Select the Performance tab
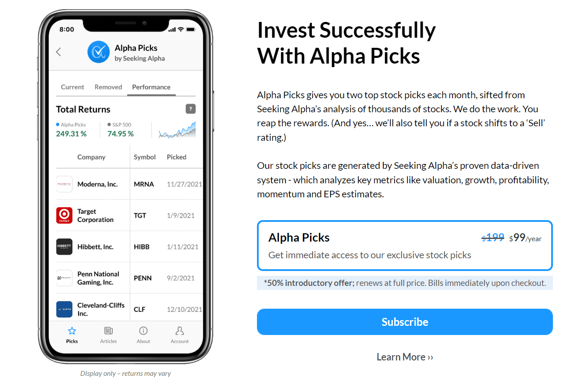588x385 pixels. [151, 87]
